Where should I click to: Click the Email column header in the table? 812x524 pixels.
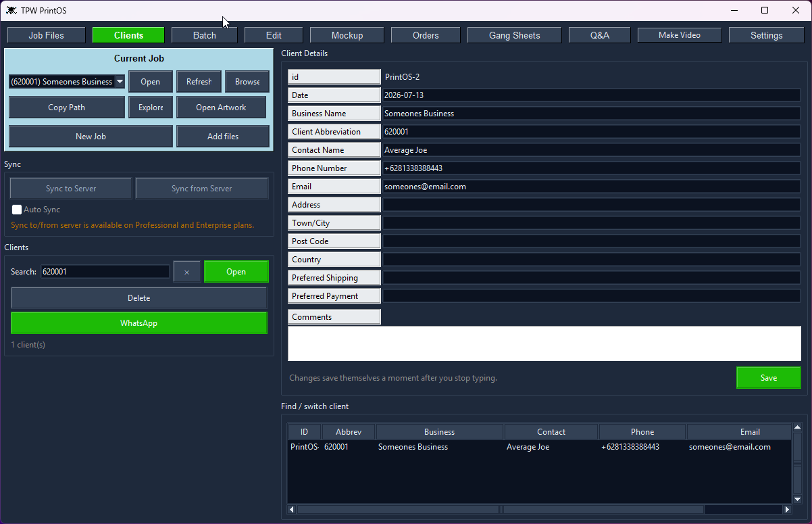739,432
